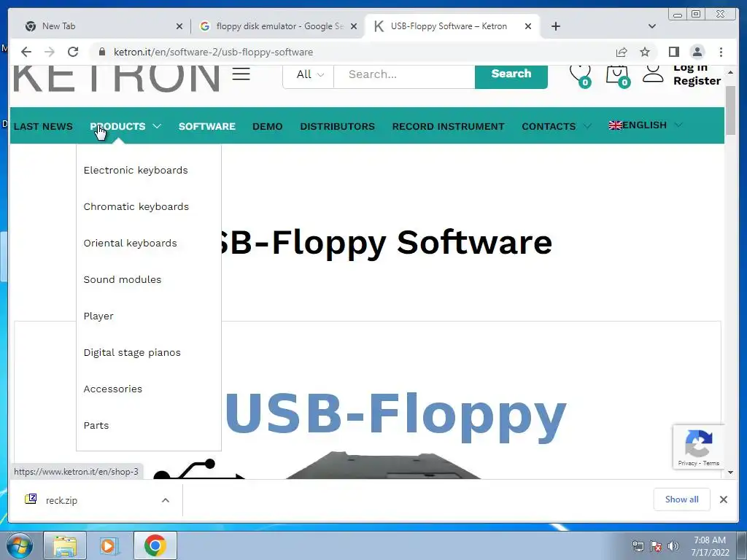This screenshot has width=747, height=560.
Task: Share this page icon in address bar
Action: (622, 52)
